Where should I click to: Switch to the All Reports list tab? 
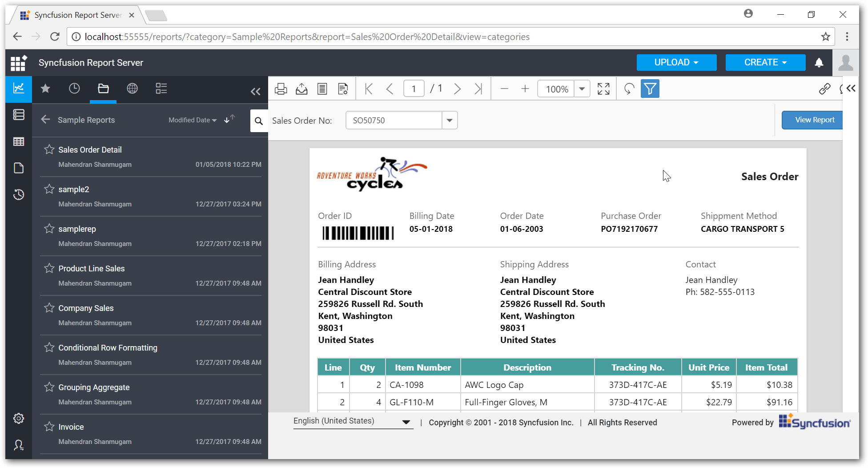point(161,89)
